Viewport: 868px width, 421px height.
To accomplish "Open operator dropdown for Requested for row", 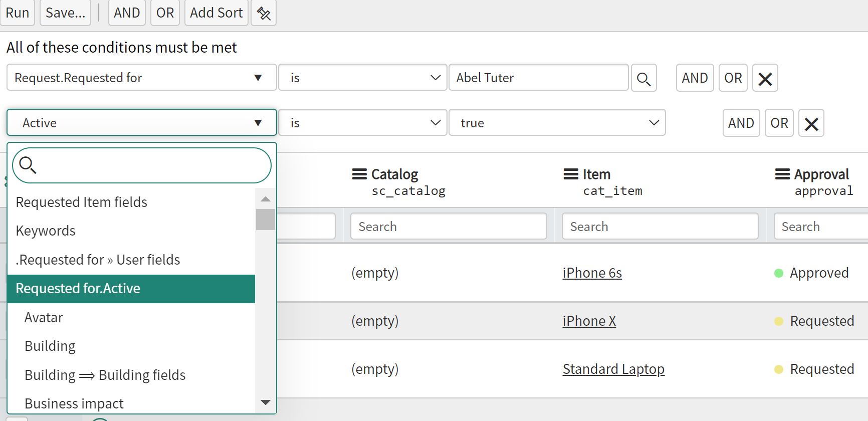I will click(x=363, y=78).
